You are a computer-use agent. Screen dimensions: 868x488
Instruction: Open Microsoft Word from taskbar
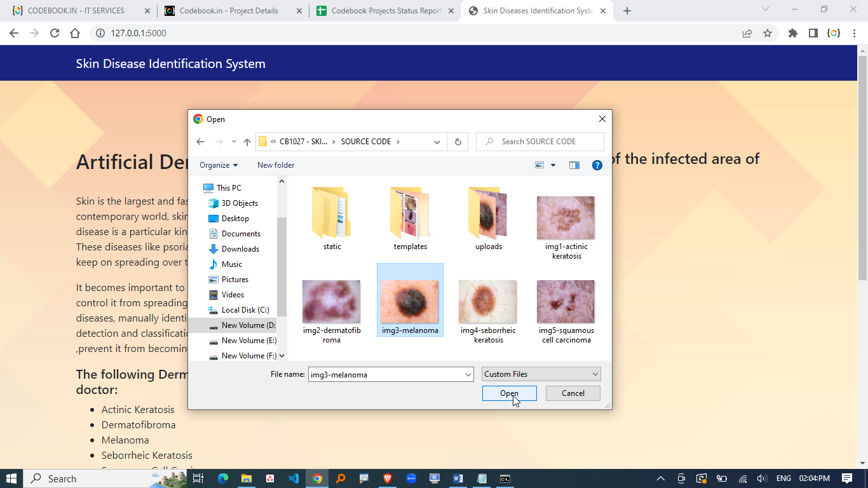coord(458,478)
